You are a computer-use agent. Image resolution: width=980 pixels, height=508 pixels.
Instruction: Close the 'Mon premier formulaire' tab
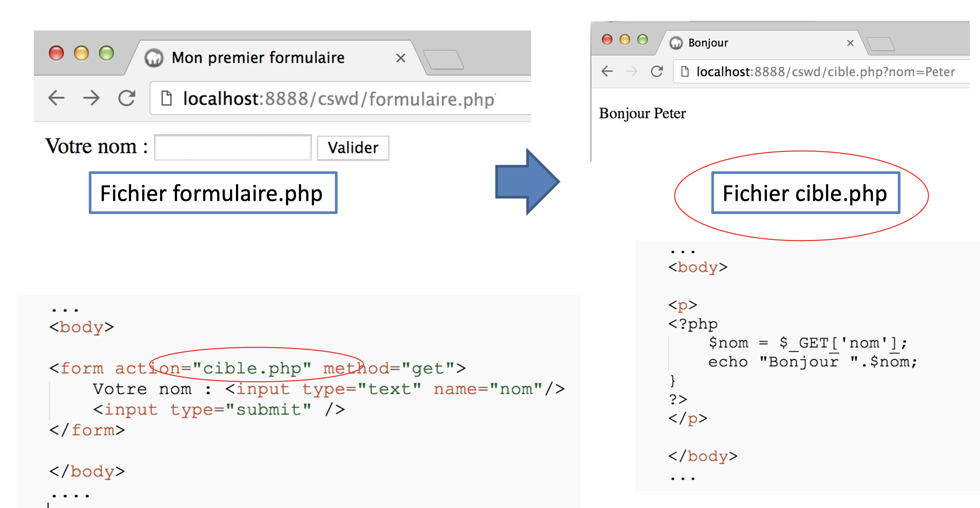(x=400, y=58)
